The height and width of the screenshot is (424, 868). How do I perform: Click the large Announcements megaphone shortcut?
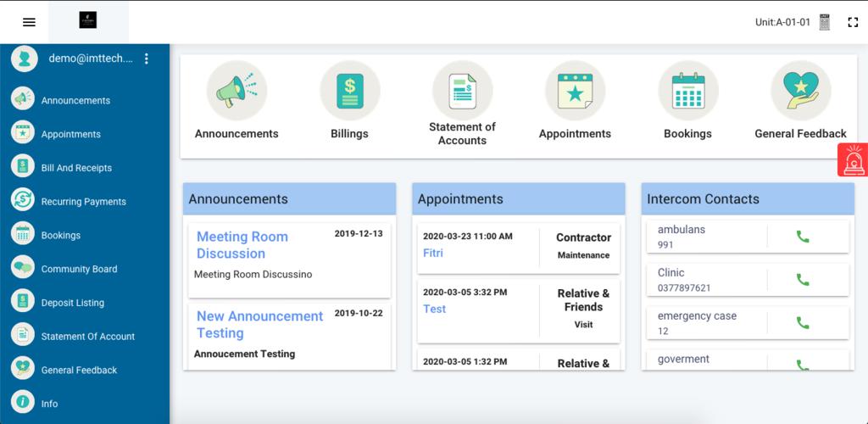(x=237, y=90)
